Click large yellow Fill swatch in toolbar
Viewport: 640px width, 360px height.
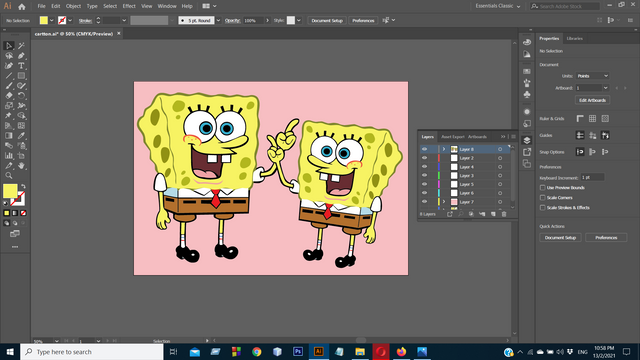(x=10, y=191)
